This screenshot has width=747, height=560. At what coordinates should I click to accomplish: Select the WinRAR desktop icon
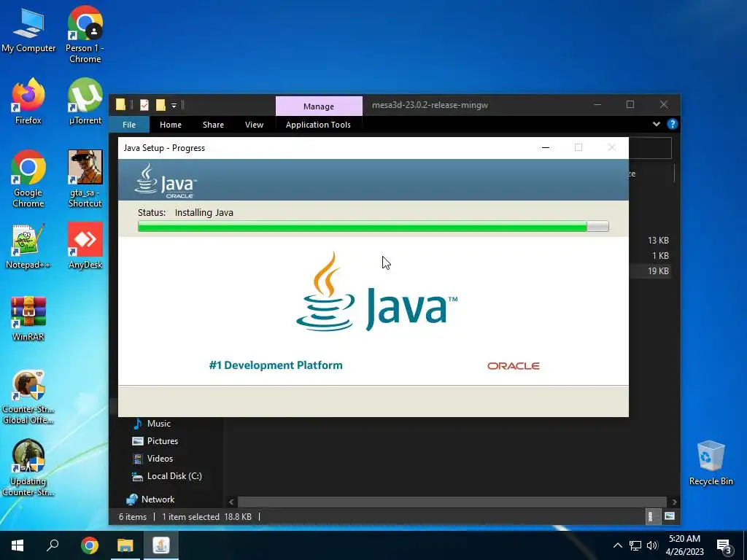point(28,319)
